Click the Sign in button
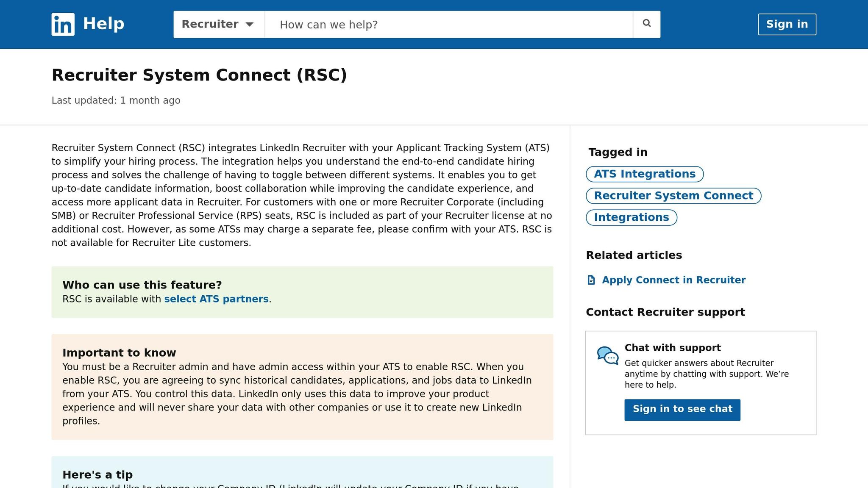 [787, 24]
